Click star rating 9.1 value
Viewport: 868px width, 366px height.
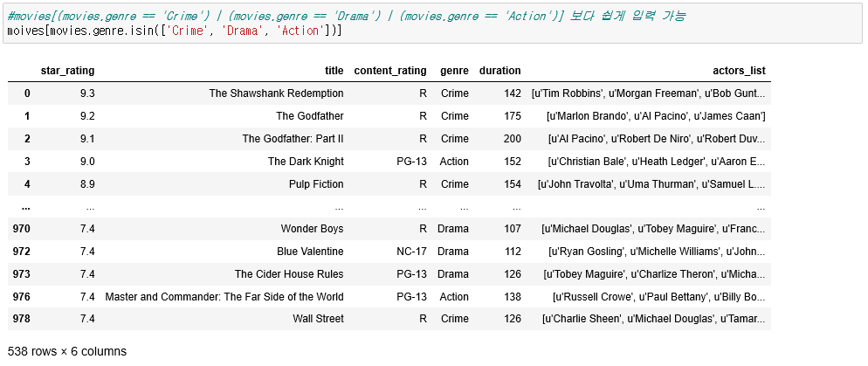(x=87, y=139)
